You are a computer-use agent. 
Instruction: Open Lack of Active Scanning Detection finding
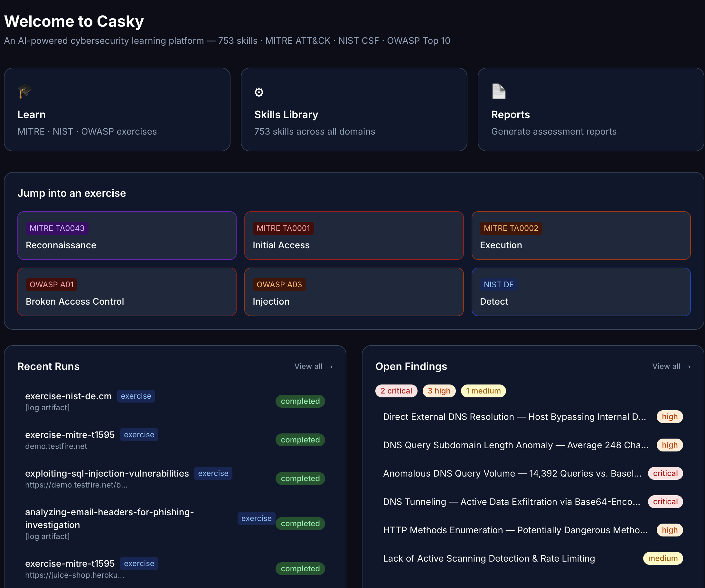pos(533,558)
